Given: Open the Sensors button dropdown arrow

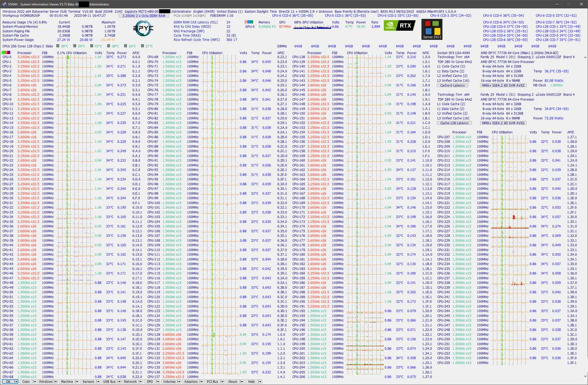Looking at the screenshot, I should (x=98, y=382).
